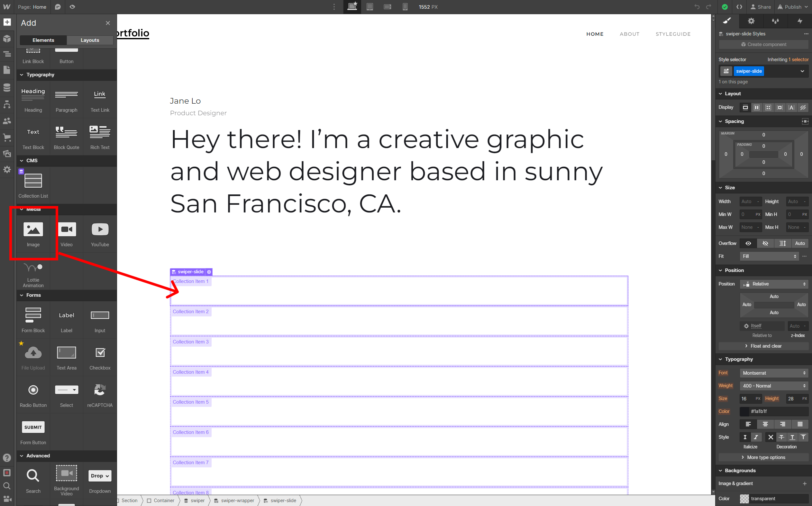Add a Heading element
Image resolution: width=812 pixels, height=506 pixels.
click(x=33, y=100)
